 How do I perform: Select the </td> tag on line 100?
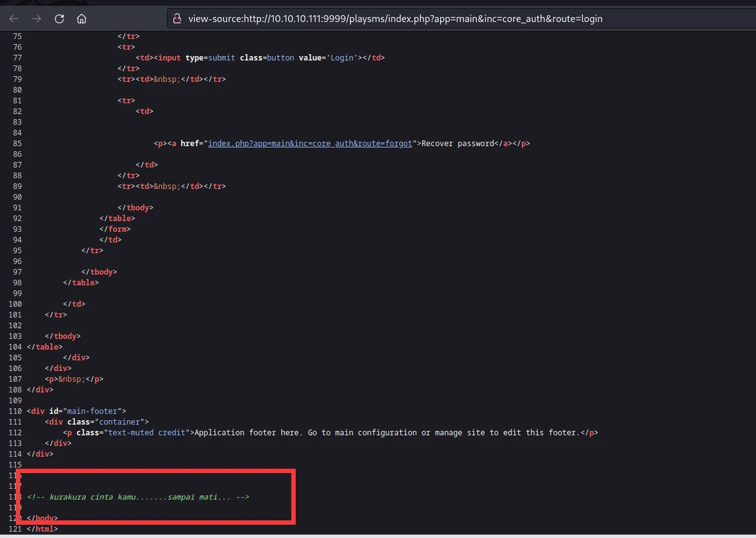tap(74, 304)
